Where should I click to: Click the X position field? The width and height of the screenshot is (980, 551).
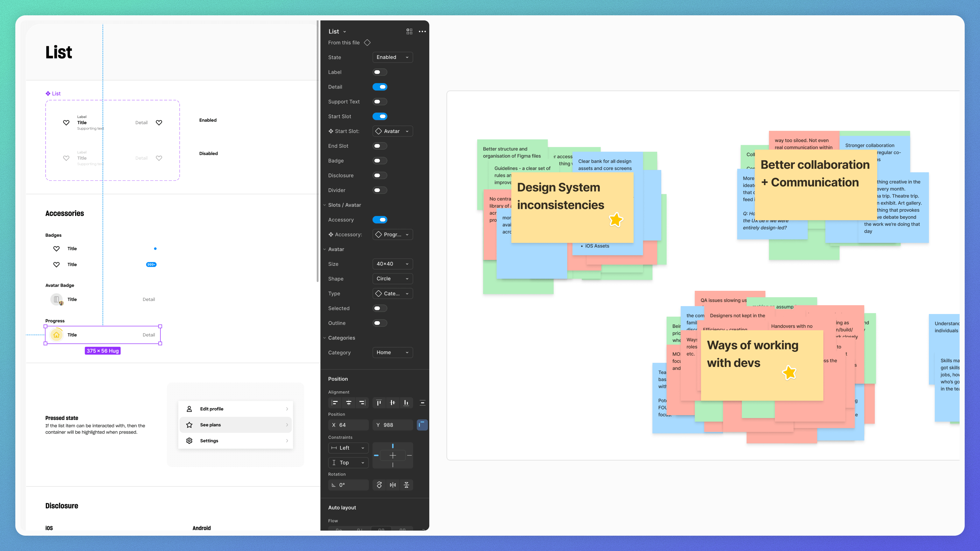[348, 425]
